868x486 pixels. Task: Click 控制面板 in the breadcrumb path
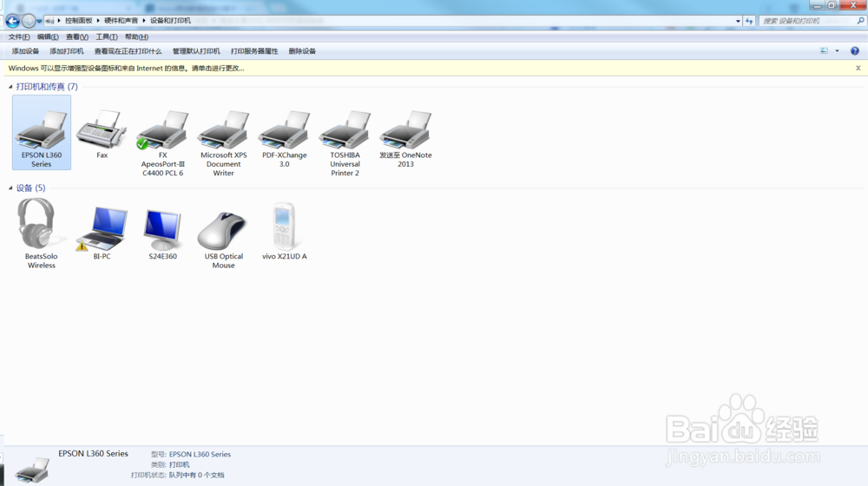pyautogui.click(x=79, y=21)
